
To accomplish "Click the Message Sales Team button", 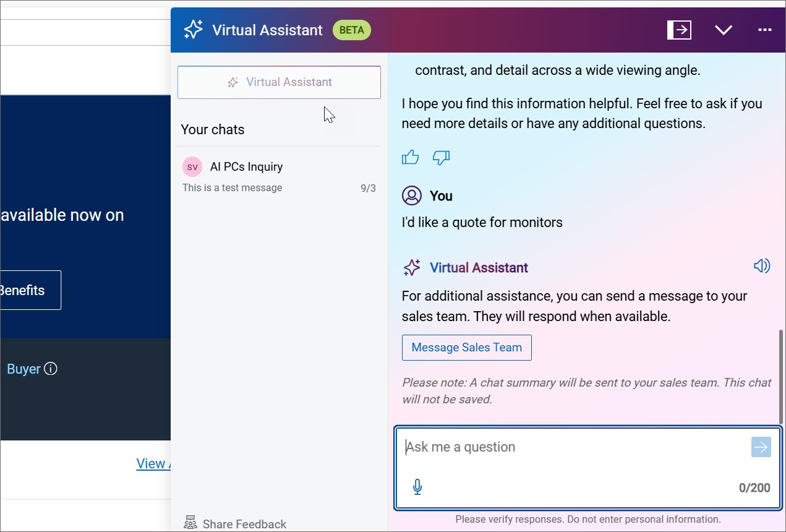I will pyautogui.click(x=466, y=348).
